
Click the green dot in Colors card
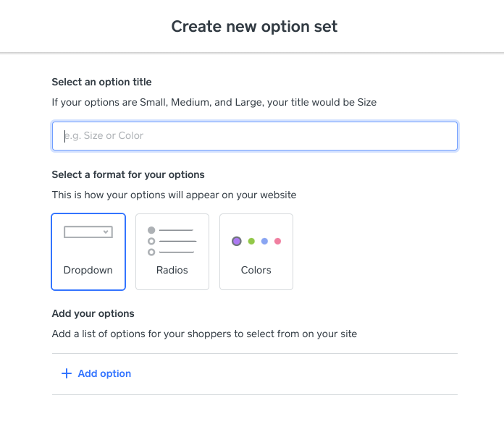coord(251,241)
